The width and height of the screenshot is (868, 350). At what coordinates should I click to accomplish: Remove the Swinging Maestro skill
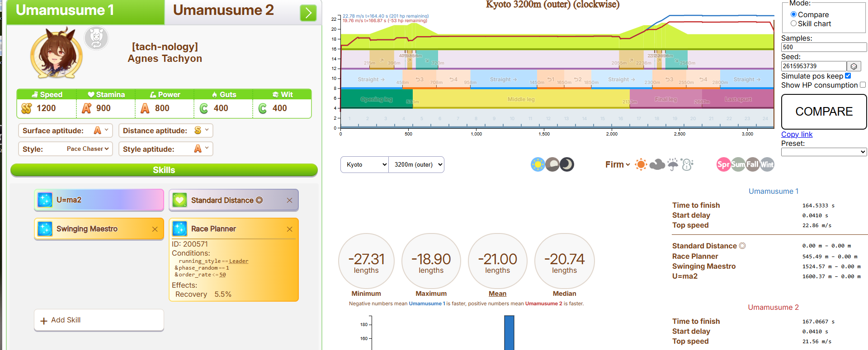pos(155,229)
